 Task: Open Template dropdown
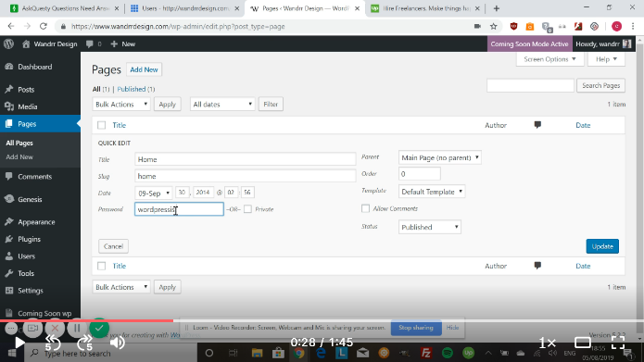[431, 192]
